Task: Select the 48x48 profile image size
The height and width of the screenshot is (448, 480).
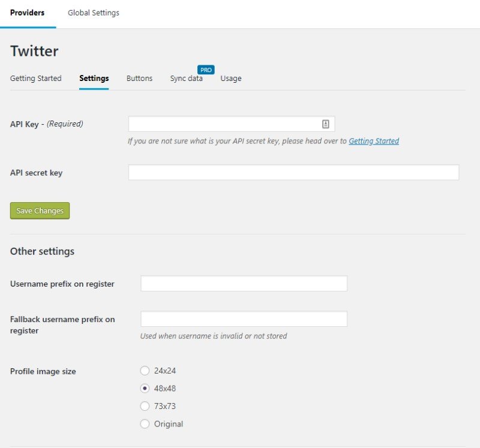Action: tap(145, 389)
